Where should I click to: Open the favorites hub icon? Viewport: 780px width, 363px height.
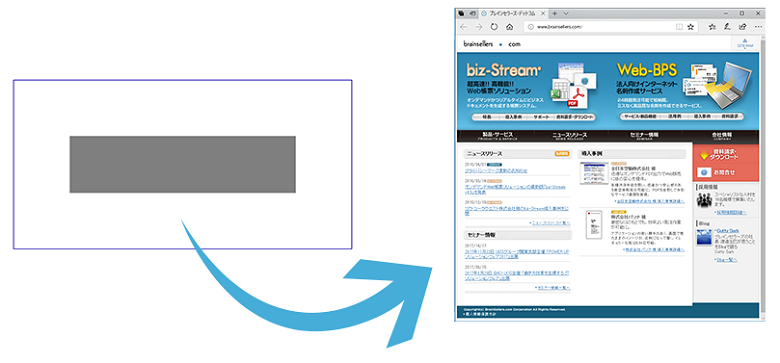712,27
